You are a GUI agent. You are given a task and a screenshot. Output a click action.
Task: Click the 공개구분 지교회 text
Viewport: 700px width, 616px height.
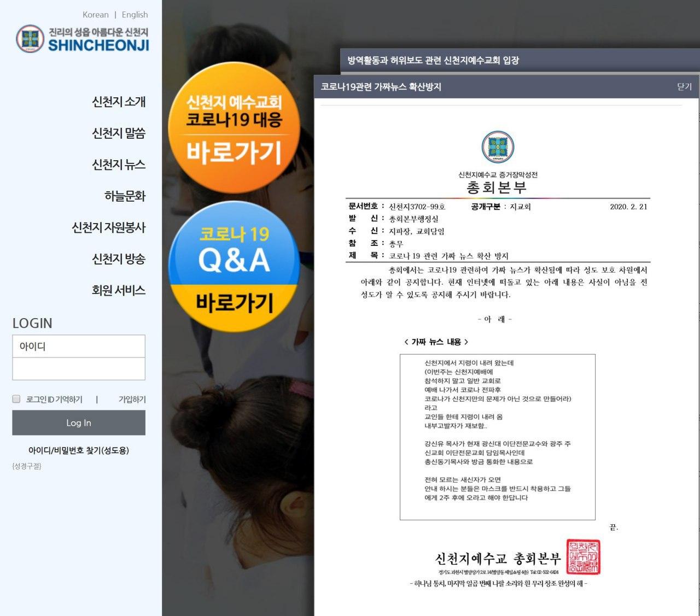point(500,207)
